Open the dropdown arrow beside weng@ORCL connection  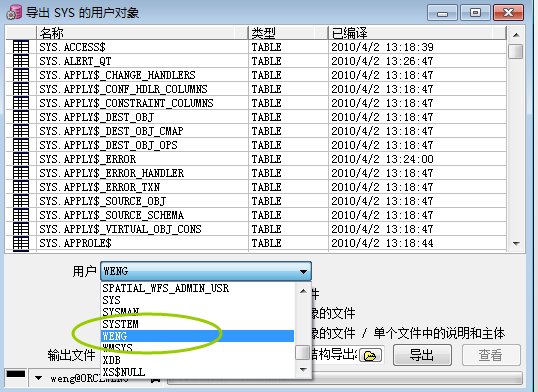tap(38, 378)
